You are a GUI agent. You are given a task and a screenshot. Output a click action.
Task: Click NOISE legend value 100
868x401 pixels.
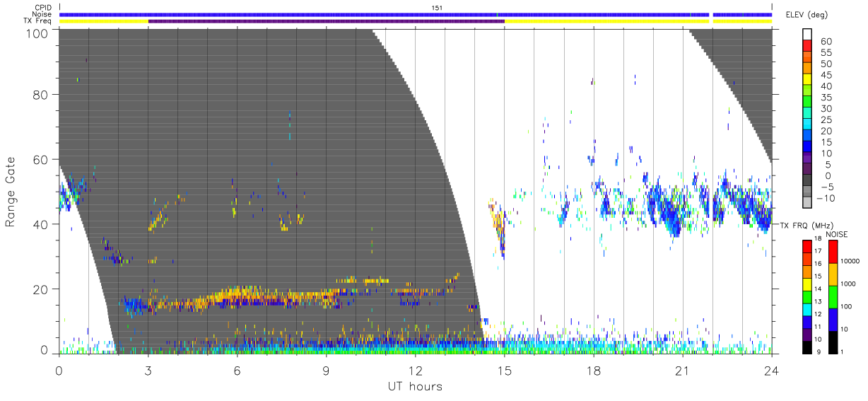848,306
